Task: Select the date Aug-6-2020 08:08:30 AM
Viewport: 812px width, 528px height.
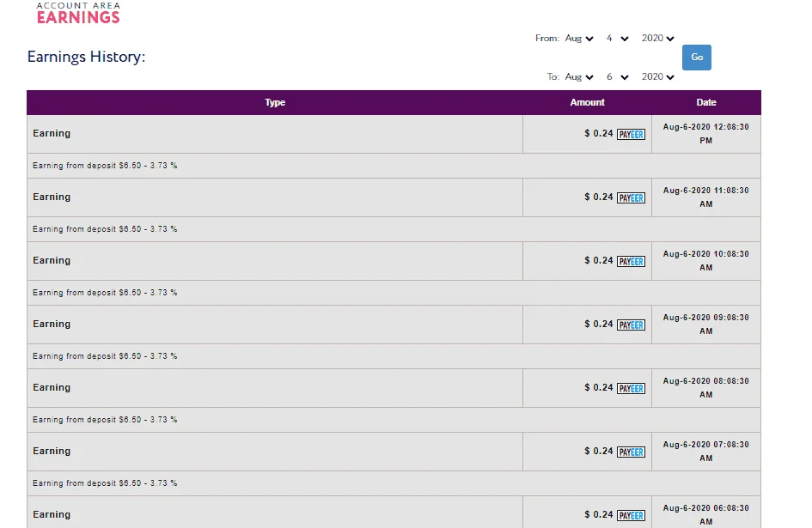Action: 705,388
